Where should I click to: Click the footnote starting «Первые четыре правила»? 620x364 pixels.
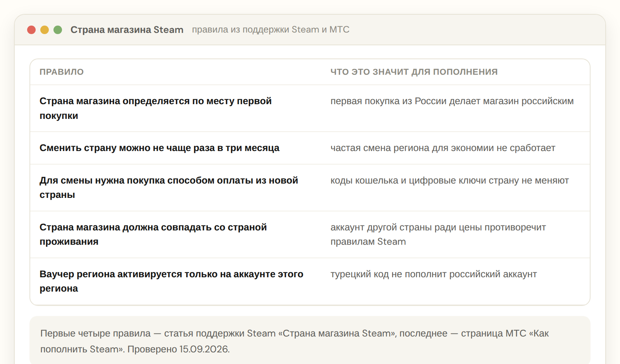click(x=294, y=341)
